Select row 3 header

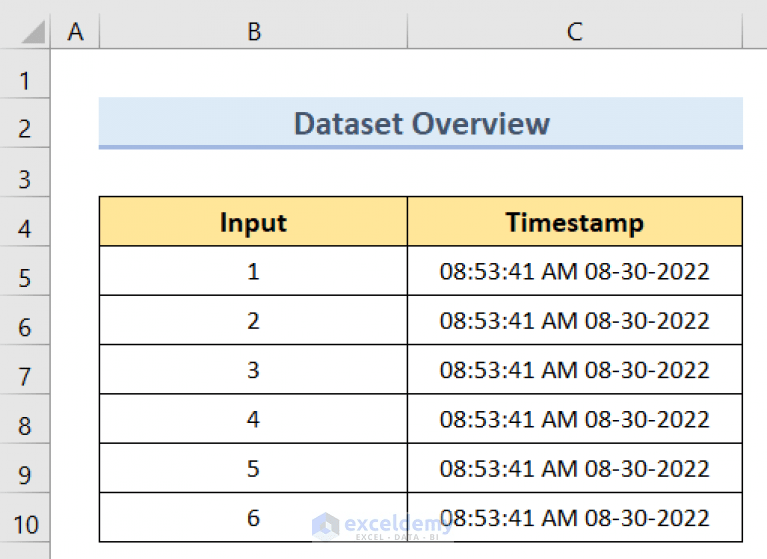(24, 173)
